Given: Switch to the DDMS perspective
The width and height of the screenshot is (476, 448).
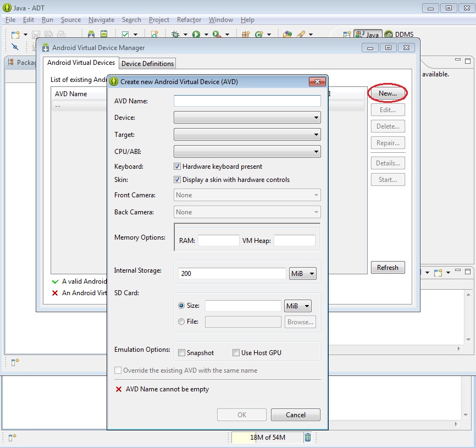Looking at the screenshot, I should (x=399, y=34).
